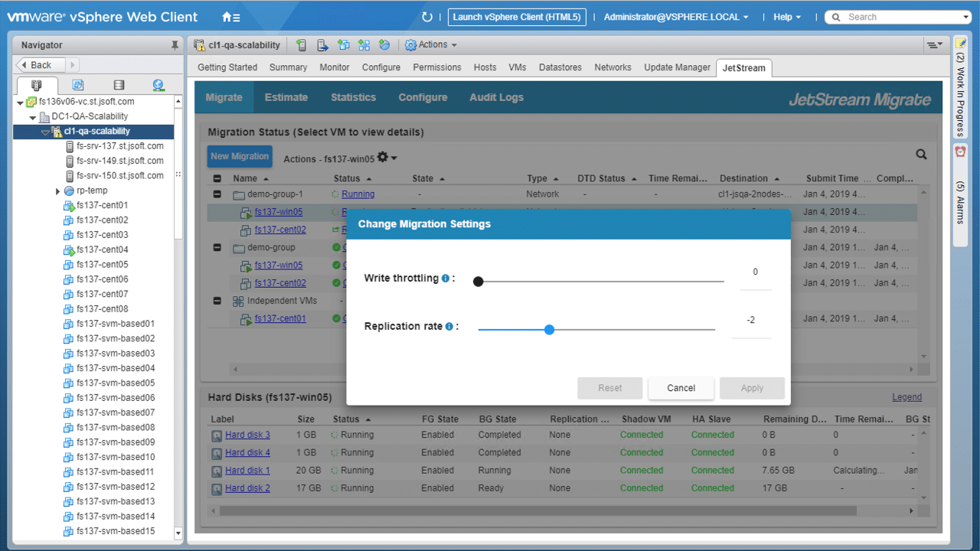Click the New Migration button
Viewport: 980px width, 551px height.
240,157
